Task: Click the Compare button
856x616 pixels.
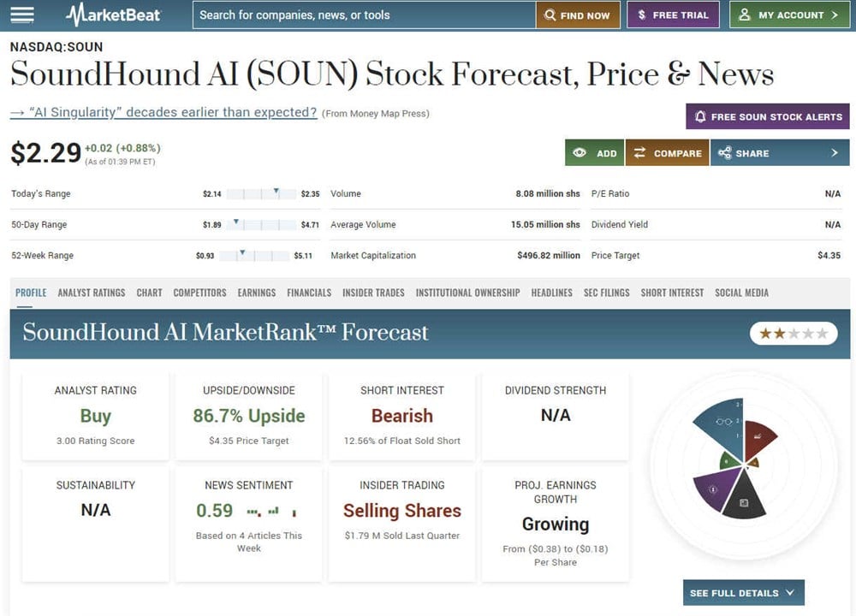Action: tap(668, 153)
